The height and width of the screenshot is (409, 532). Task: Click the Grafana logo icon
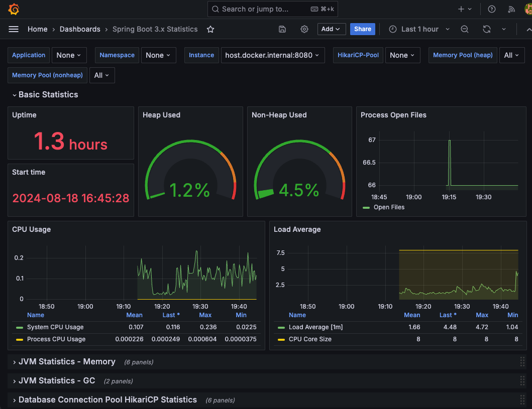[x=14, y=9]
